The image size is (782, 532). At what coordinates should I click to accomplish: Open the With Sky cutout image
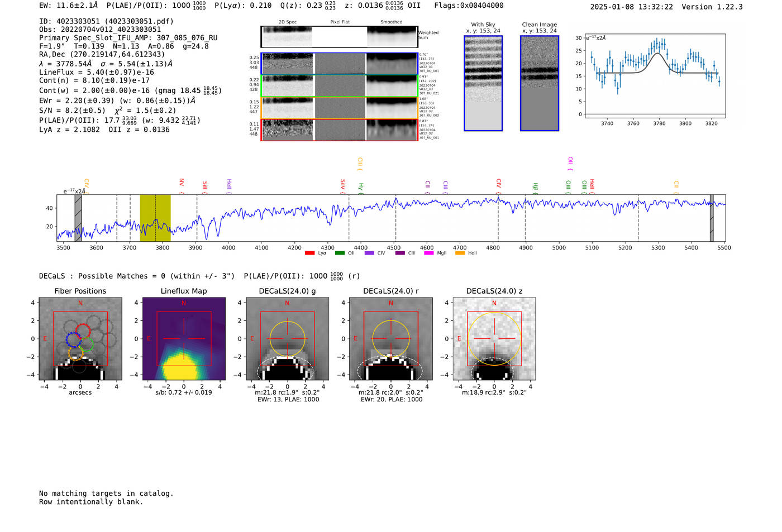coord(483,83)
